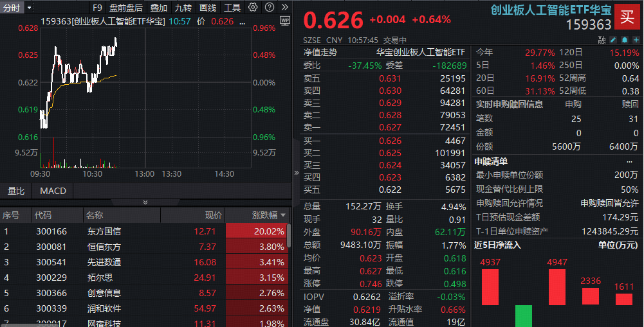The height and width of the screenshot is (327, 644).
Task: Click the 1611 net inflow bar
Action: click(624, 299)
